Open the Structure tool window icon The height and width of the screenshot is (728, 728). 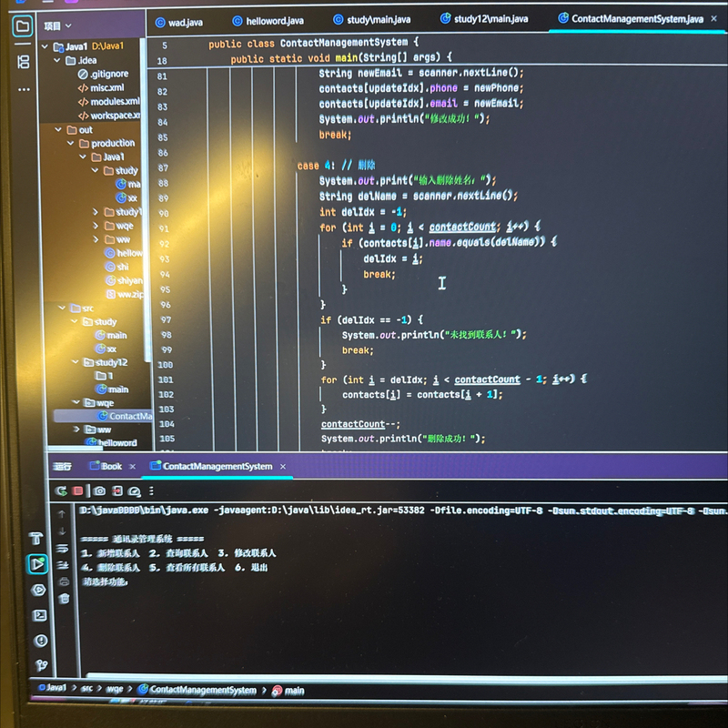tap(24, 62)
